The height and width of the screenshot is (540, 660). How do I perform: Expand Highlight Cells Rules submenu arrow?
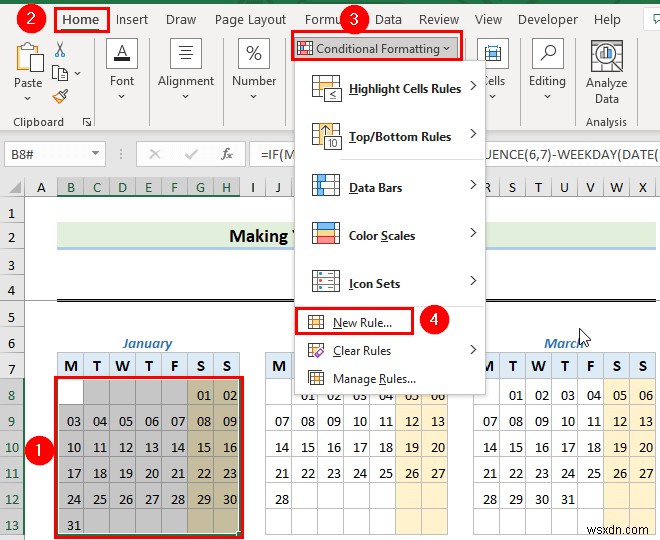pos(474,85)
